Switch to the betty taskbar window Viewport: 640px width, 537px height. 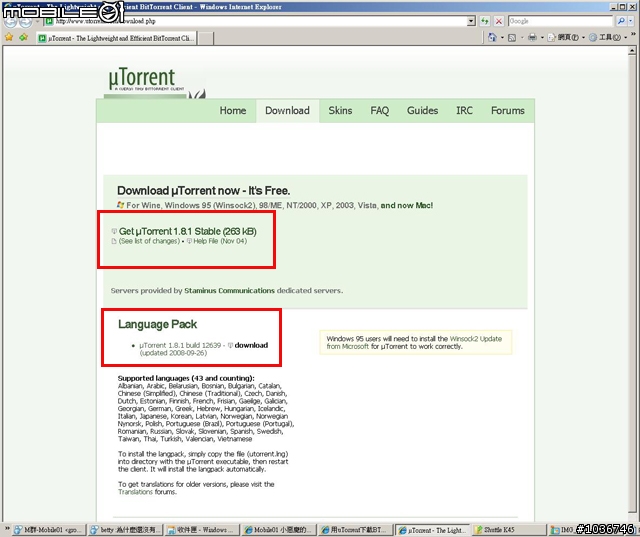[126, 530]
